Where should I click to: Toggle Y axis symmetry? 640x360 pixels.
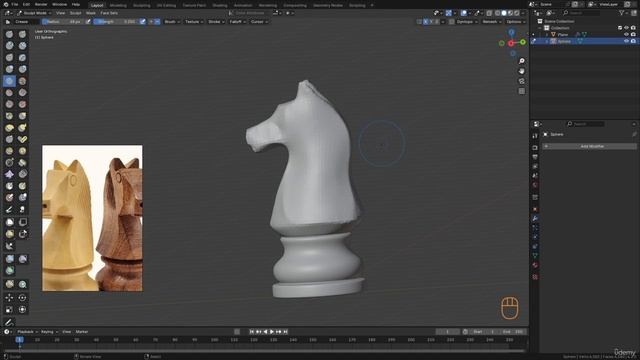point(431,22)
